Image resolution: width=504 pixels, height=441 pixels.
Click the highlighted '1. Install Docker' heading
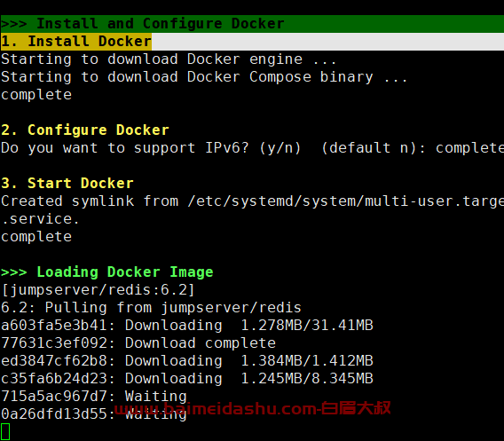pyautogui.click(x=76, y=42)
